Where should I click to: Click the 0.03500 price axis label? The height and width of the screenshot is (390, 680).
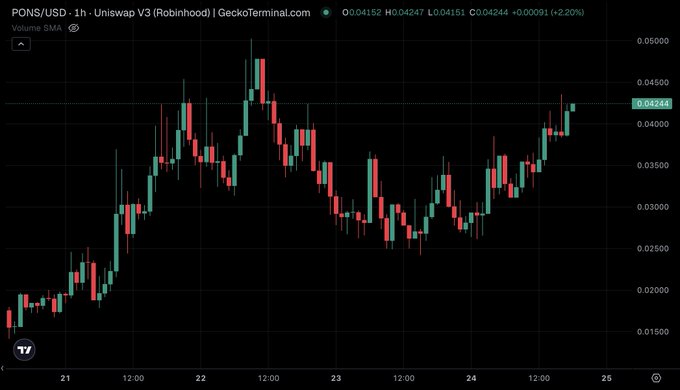[653, 165]
